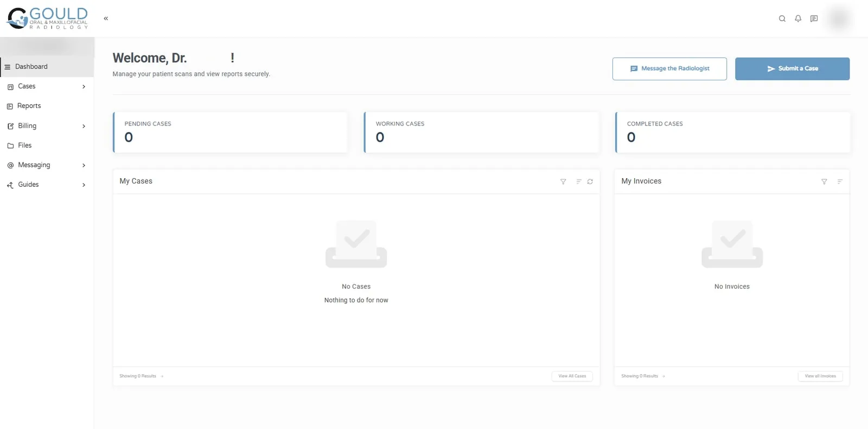Click the 'My Invoices' panel title
Viewport: 868px width, 429px height.
tap(641, 181)
